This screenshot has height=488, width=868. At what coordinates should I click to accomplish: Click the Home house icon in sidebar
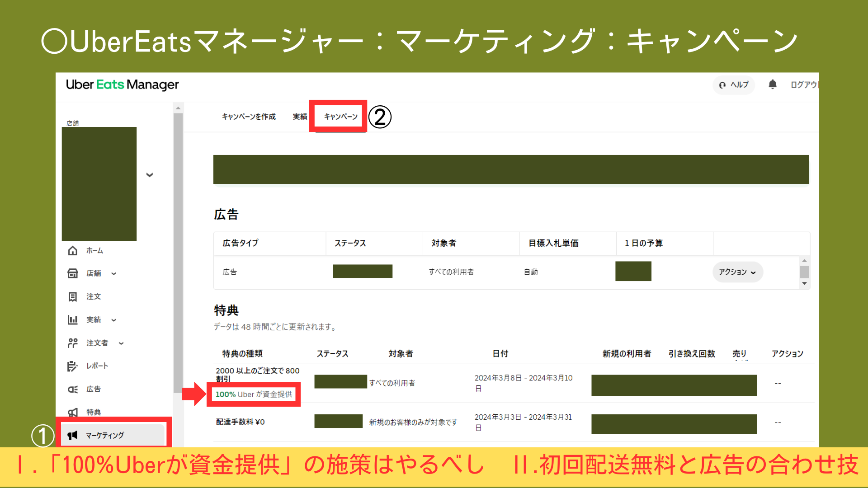(x=72, y=251)
